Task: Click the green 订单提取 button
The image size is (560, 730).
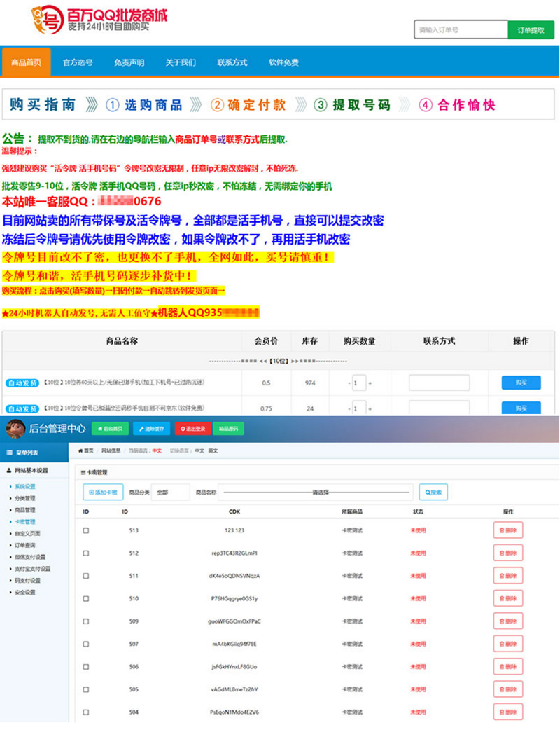Action: pos(532,29)
